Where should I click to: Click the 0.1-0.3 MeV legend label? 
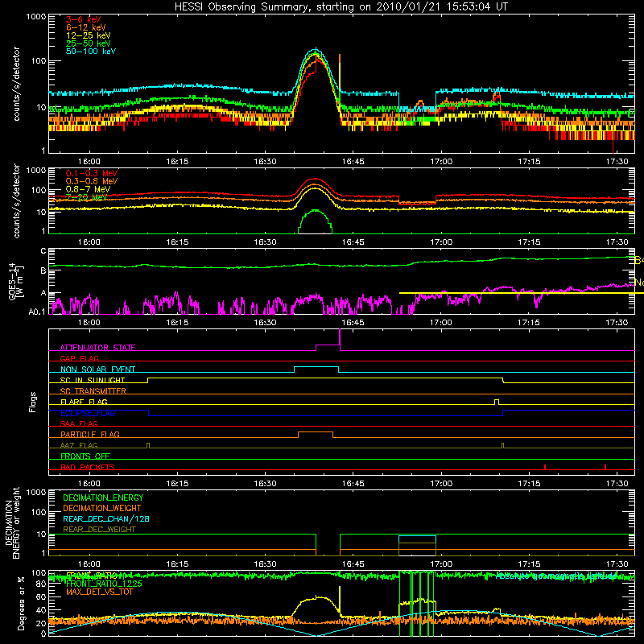[x=92, y=173]
